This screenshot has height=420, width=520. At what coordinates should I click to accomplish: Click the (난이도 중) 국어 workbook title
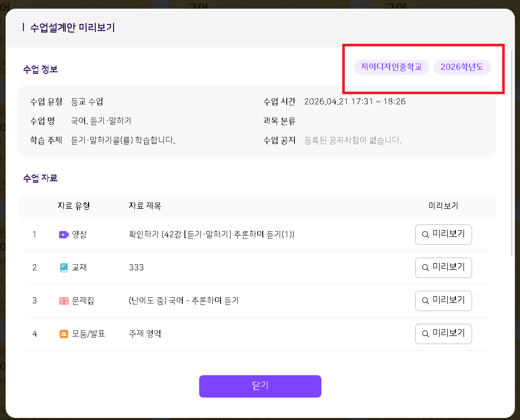tap(184, 301)
